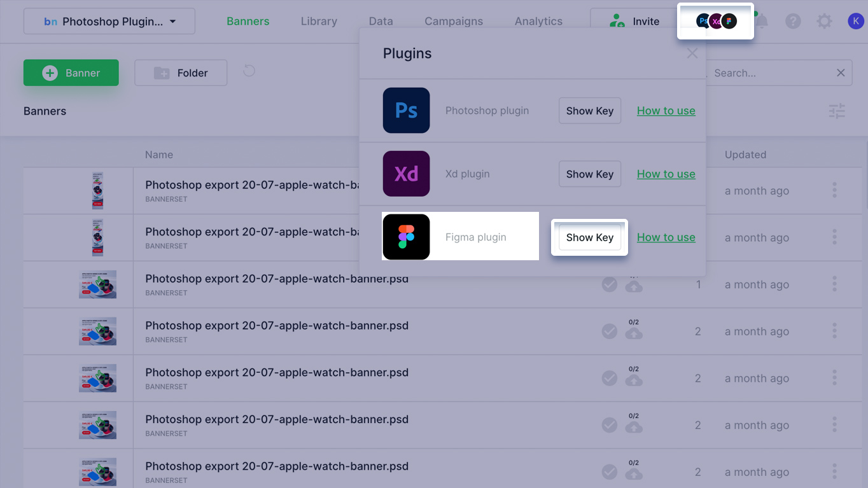Open the help question mark icon

(x=793, y=22)
